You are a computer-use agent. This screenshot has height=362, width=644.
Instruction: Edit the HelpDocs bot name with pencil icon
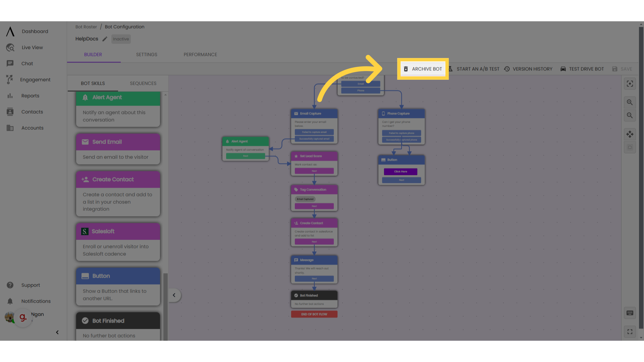coord(105,39)
